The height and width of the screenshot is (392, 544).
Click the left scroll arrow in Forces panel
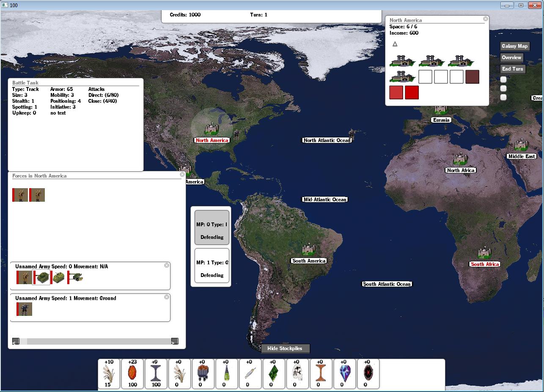(16, 341)
